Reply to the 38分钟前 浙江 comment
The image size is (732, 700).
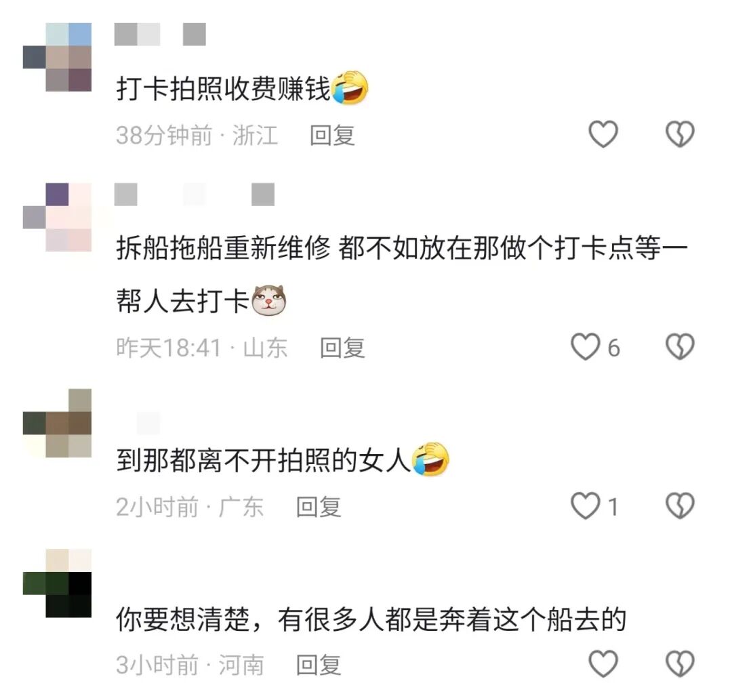(332, 136)
